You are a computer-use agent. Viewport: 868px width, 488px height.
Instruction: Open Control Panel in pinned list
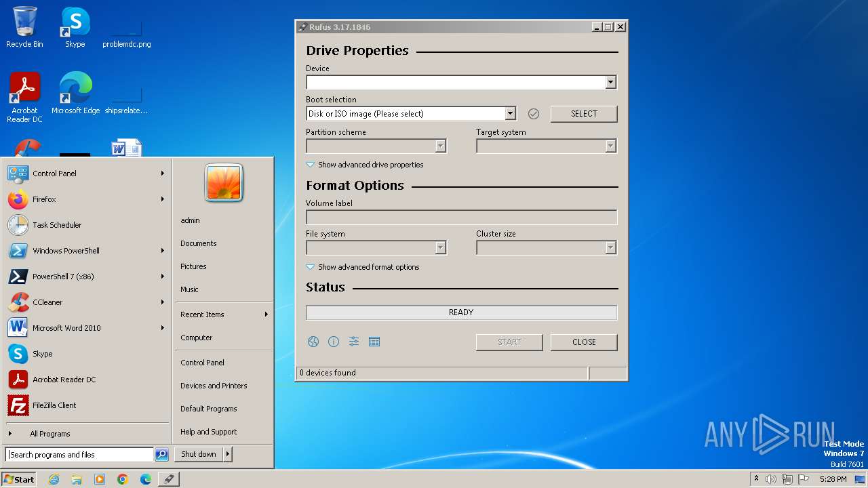(87, 174)
